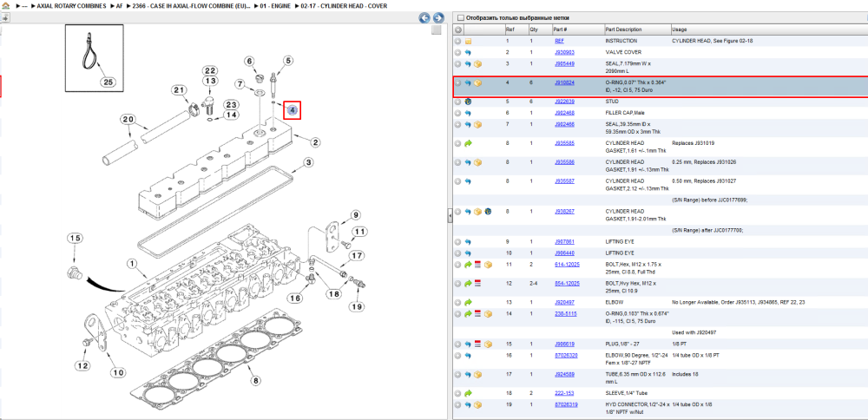Click package icon on J935586 gasket row
Screen dimensions: 868x420
pyautogui.click(x=477, y=162)
